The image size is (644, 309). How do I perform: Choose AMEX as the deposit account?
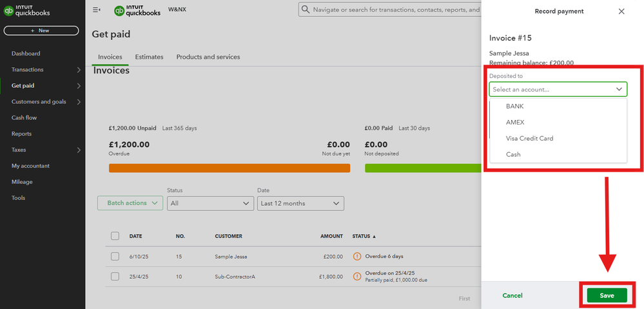(x=558, y=123)
